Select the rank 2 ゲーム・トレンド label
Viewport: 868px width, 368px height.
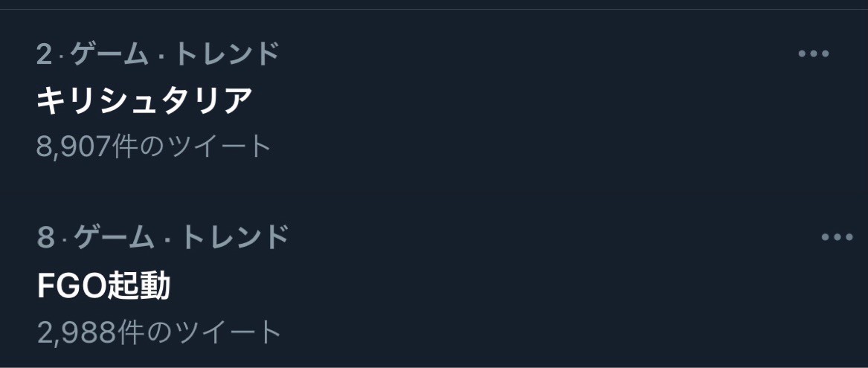tap(158, 54)
